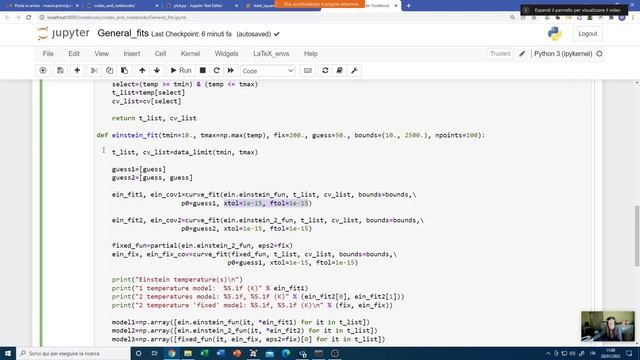
Task: Open the Edit menu
Action: coord(74,53)
